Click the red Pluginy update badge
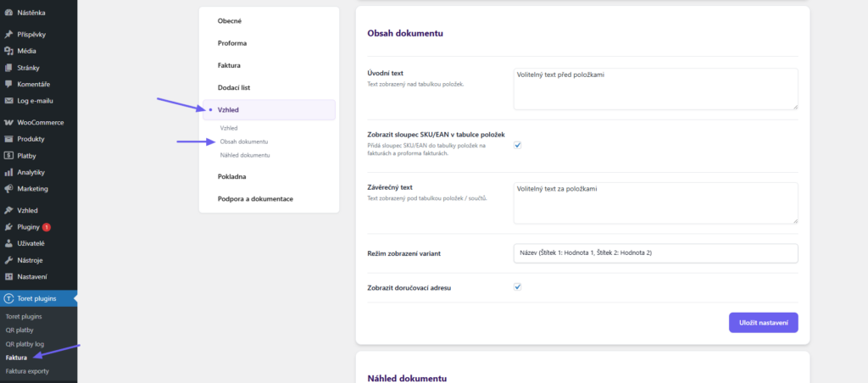The image size is (868, 383). click(47, 227)
